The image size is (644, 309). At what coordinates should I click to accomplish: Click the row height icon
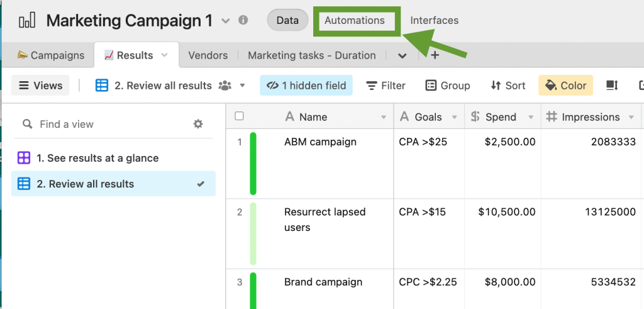[x=611, y=86]
